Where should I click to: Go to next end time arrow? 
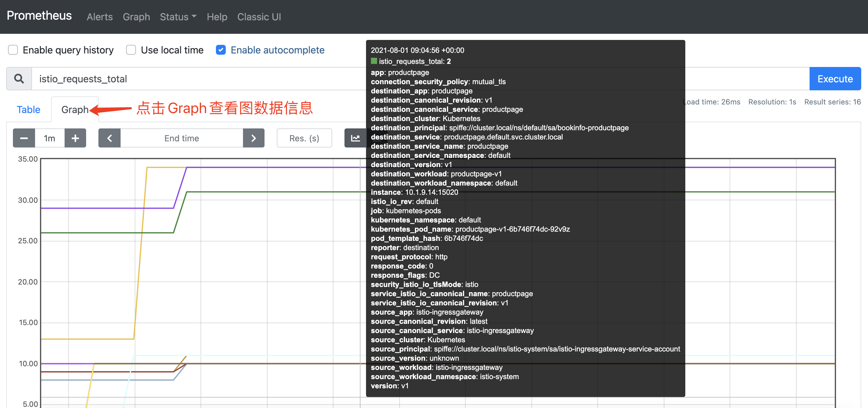[x=253, y=138]
